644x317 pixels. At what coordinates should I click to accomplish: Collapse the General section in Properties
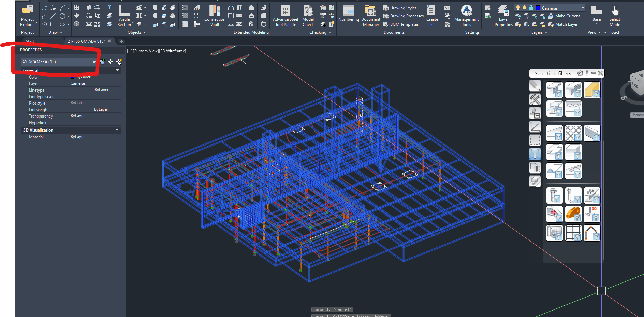117,70
